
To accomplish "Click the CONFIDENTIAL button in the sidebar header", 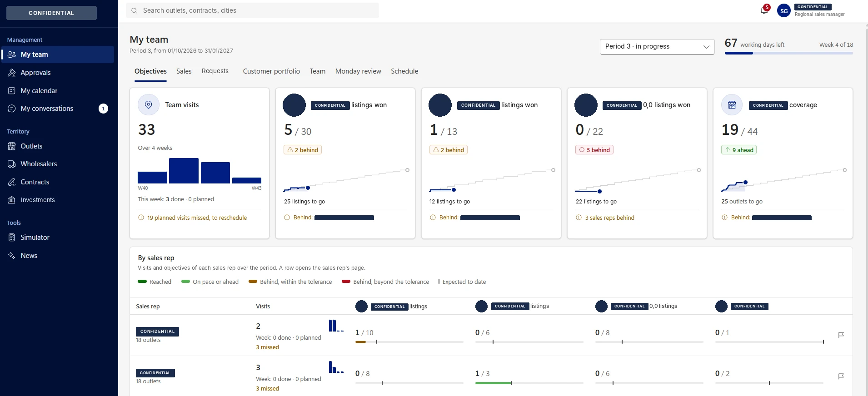I will 51,13.
